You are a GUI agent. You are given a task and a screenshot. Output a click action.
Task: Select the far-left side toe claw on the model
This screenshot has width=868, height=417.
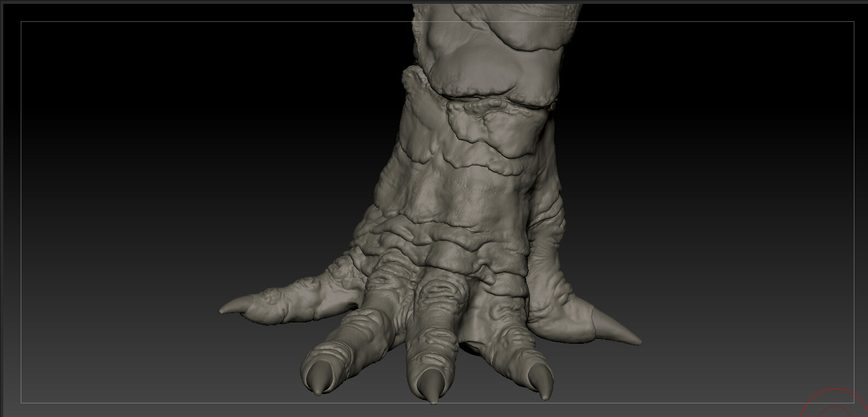pos(238,305)
